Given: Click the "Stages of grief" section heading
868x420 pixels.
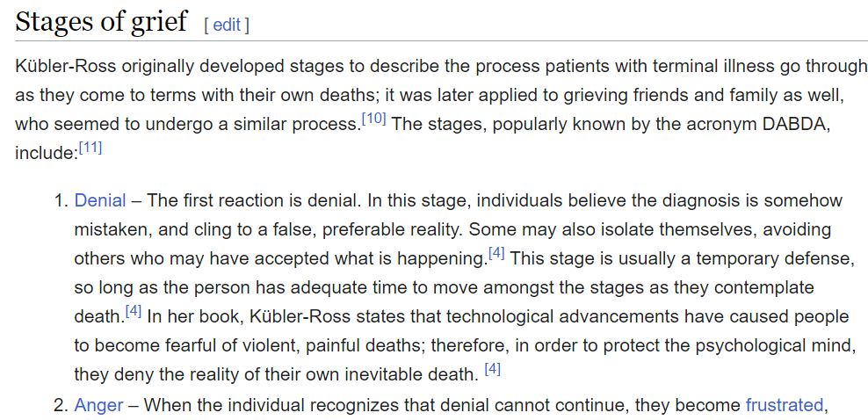Looking at the screenshot, I should (102, 22).
